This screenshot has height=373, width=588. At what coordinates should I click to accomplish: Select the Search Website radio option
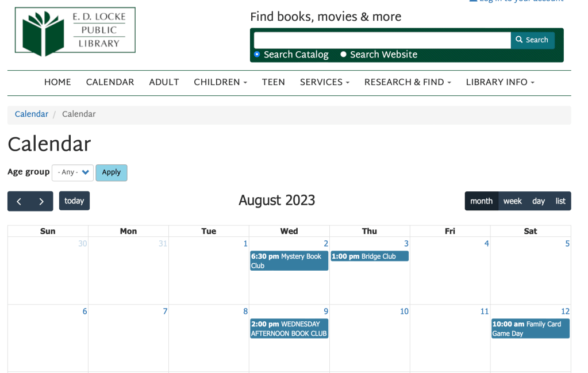pos(343,55)
